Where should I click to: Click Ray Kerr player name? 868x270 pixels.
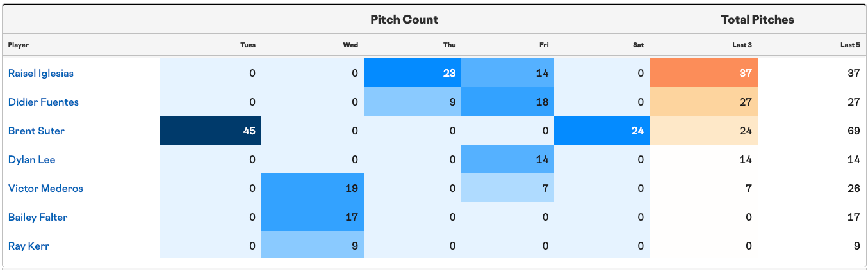(29, 246)
